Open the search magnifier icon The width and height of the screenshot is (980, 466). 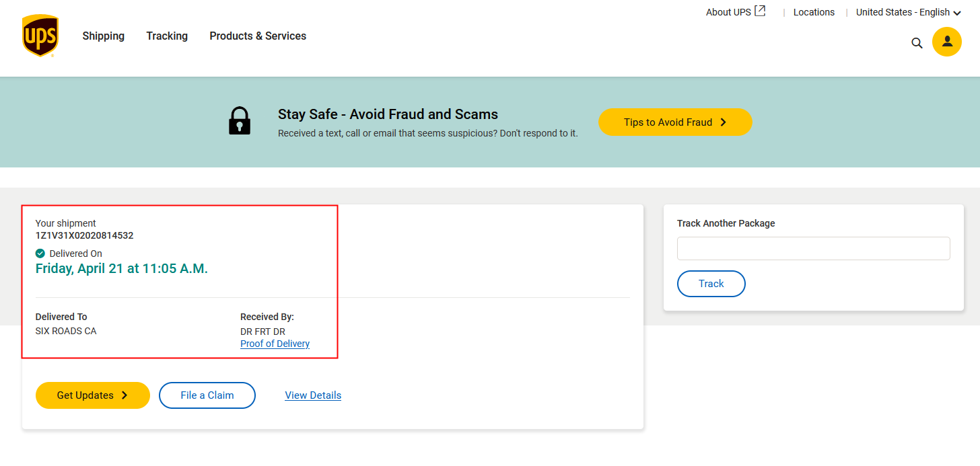click(917, 42)
